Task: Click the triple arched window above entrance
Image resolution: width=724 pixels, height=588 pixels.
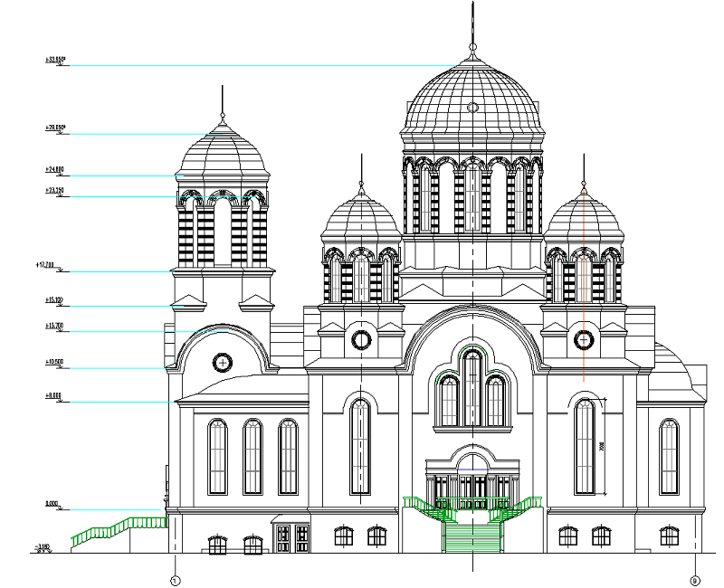Action: coord(472,389)
